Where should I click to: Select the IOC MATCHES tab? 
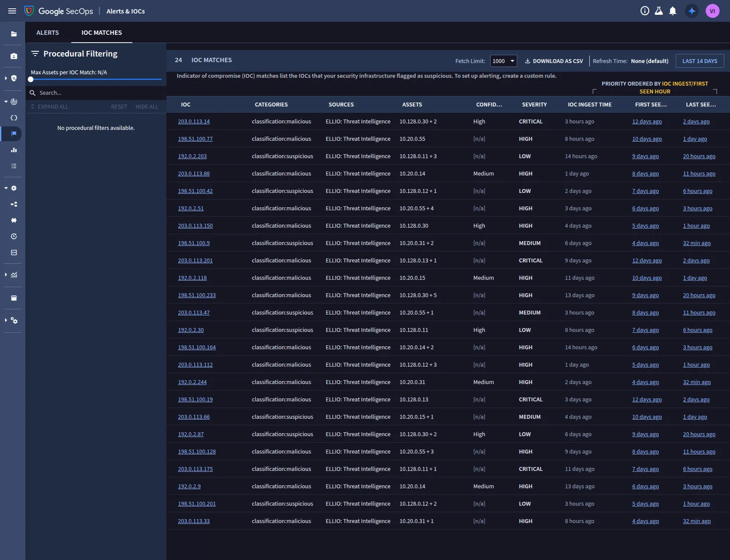[102, 33]
